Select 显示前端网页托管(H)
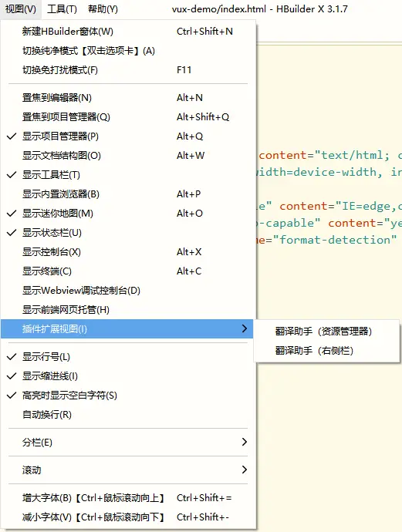The height and width of the screenshot is (532, 402). pos(127,310)
